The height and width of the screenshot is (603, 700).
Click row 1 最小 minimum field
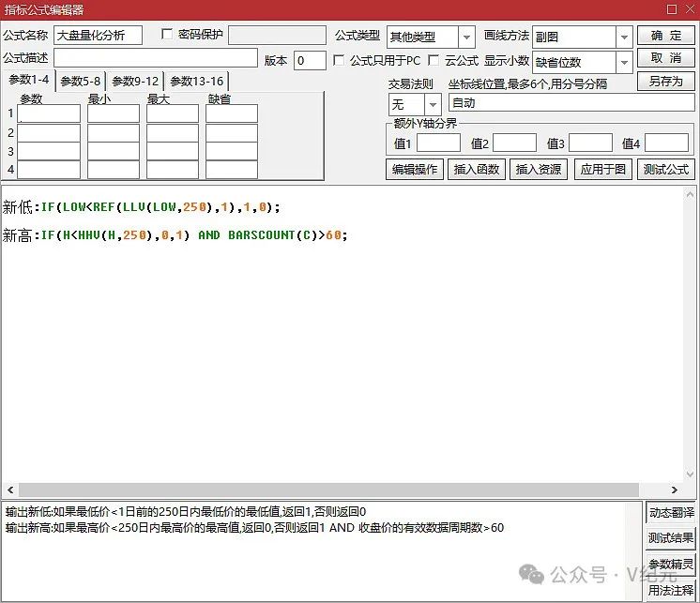114,113
